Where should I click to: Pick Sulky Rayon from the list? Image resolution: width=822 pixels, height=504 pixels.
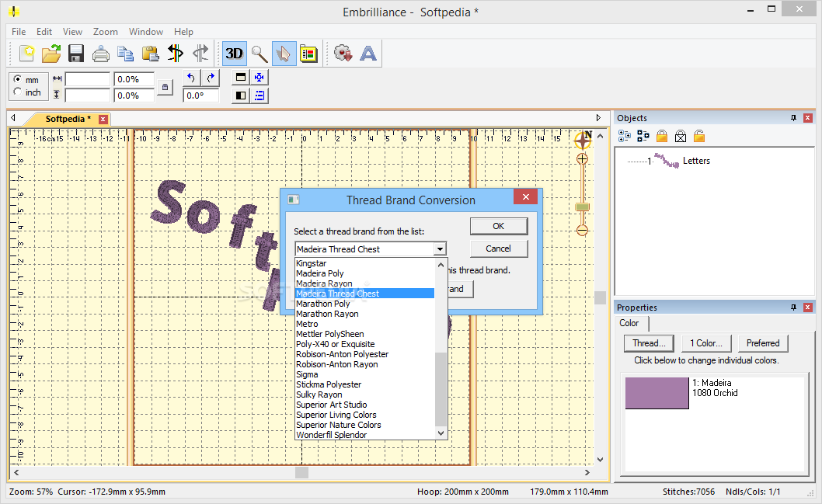pos(365,395)
